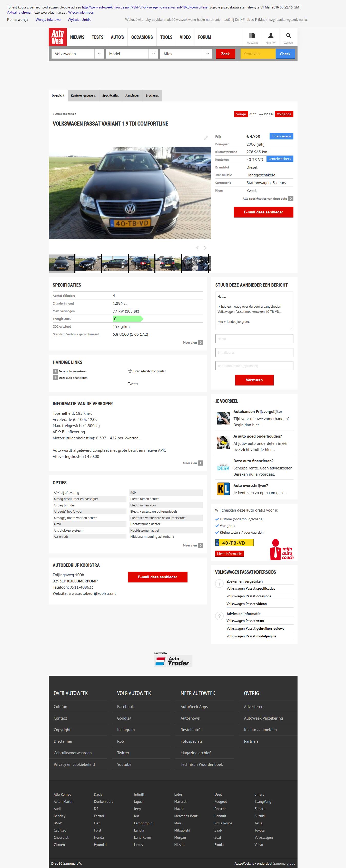Click E-mail deze aanbieder beside Autobedrijf Kooistra
This screenshot has height=868, width=346.
(157, 577)
